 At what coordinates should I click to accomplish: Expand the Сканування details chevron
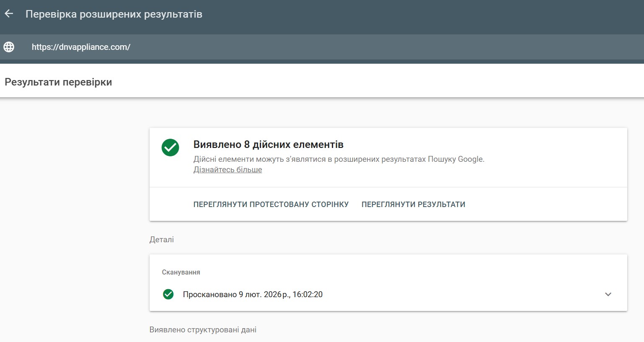pos(608,294)
